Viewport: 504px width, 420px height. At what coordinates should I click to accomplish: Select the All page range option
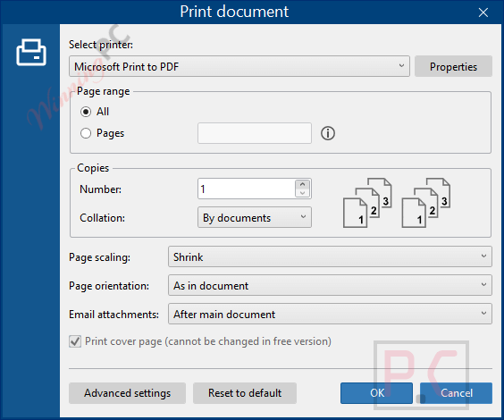pos(86,112)
